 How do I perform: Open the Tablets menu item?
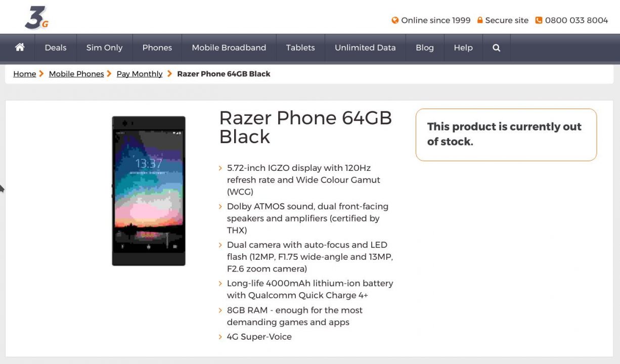point(300,48)
